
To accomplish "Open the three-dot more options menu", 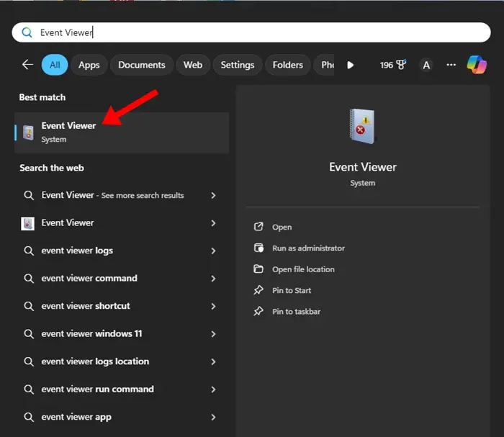I will [451, 65].
